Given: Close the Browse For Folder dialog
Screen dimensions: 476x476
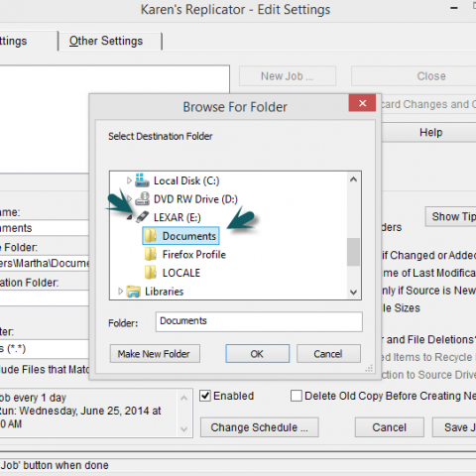Looking at the screenshot, I should tap(362, 103).
